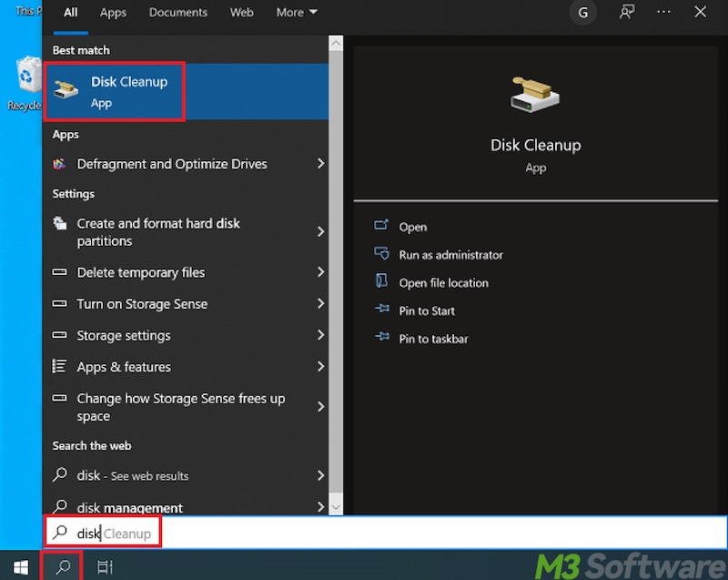
Task: Switch to the Apps tab
Action: 113,13
